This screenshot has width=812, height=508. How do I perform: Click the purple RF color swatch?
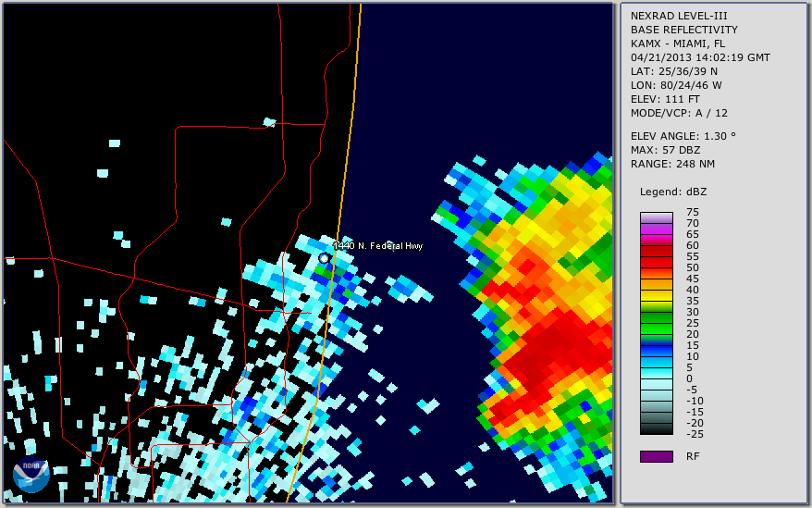pos(656,456)
